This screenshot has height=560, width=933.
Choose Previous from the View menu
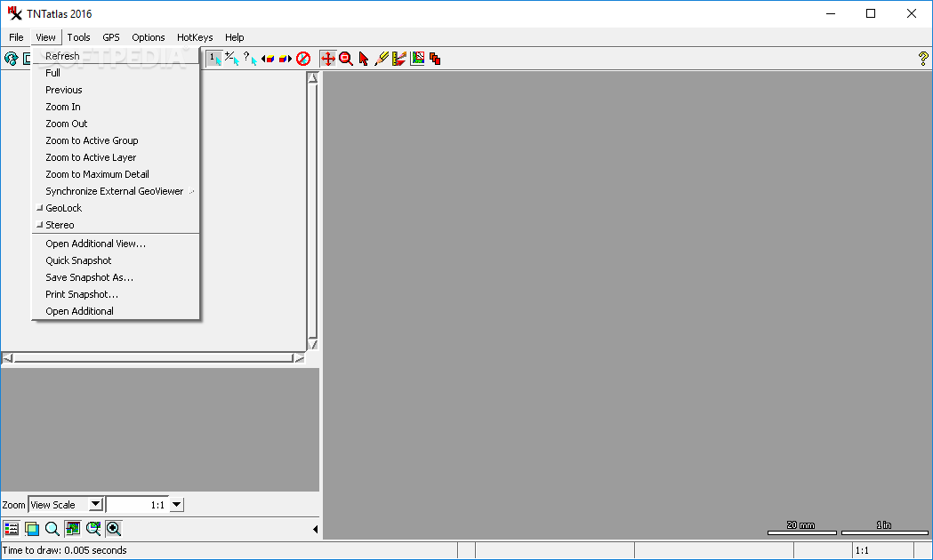116,90
